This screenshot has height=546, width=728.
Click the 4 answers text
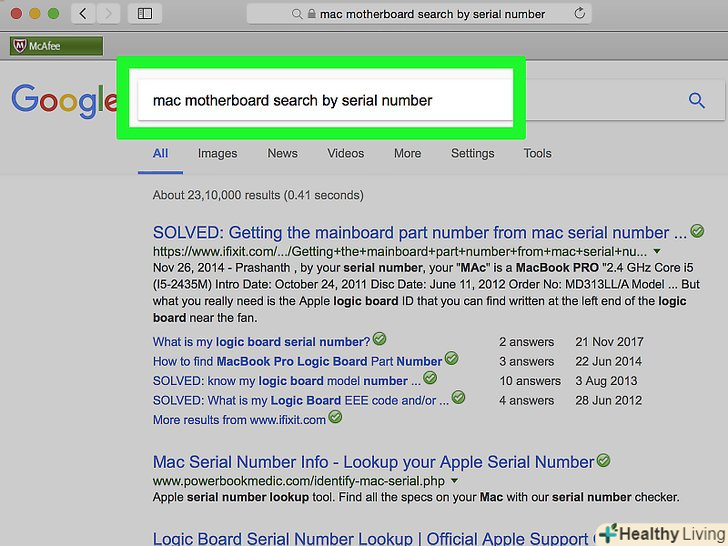coord(526,400)
